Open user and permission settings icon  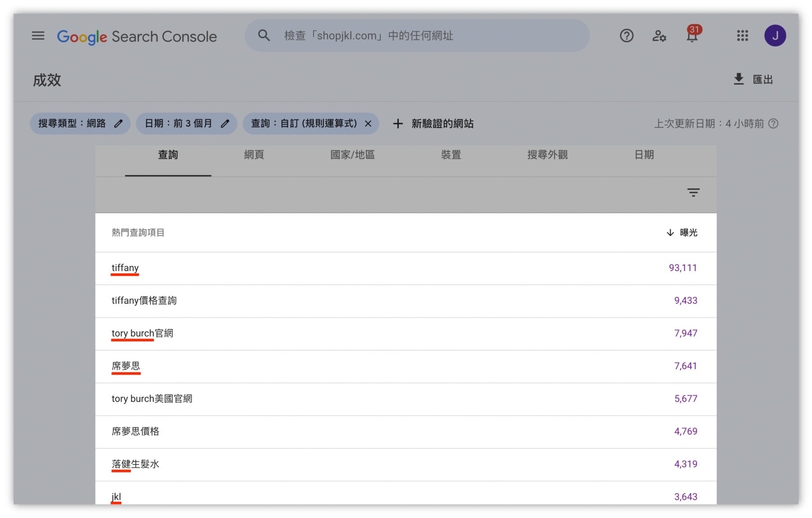click(659, 36)
